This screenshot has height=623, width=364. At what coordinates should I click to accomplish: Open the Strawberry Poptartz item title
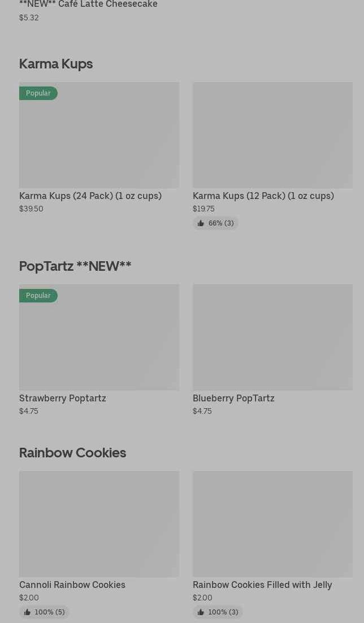pos(63,398)
